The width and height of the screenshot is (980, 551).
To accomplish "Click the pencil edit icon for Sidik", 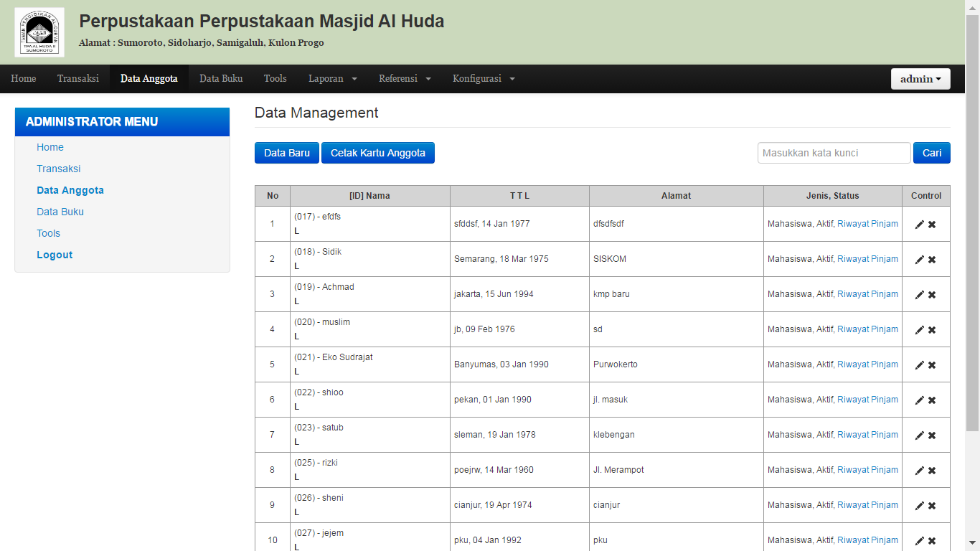I will (919, 260).
